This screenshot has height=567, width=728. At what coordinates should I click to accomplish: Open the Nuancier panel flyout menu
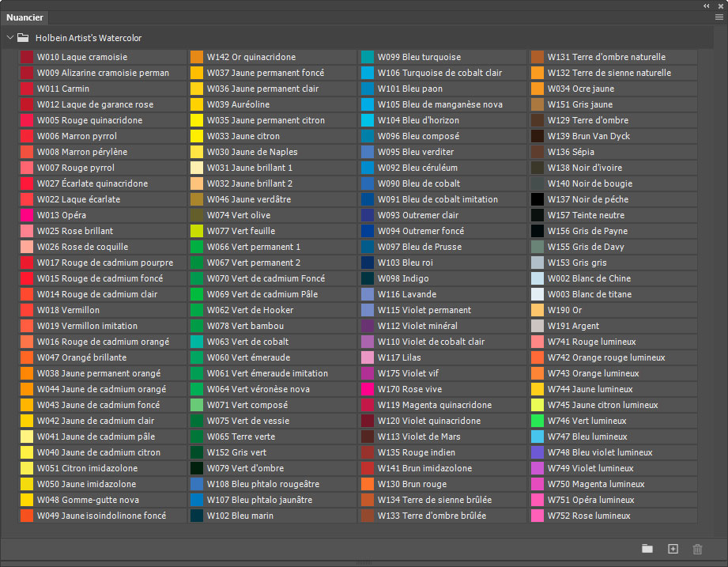pos(719,17)
